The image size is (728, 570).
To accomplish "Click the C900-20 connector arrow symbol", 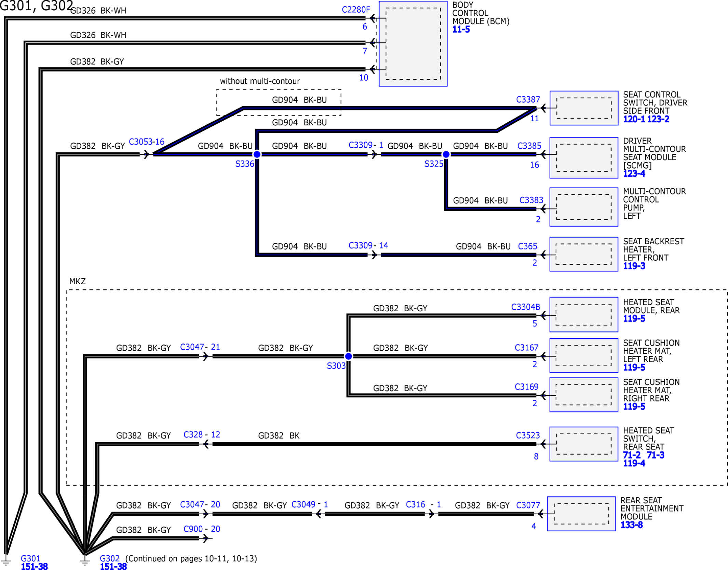I will pyautogui.click(x=205, y=539).
